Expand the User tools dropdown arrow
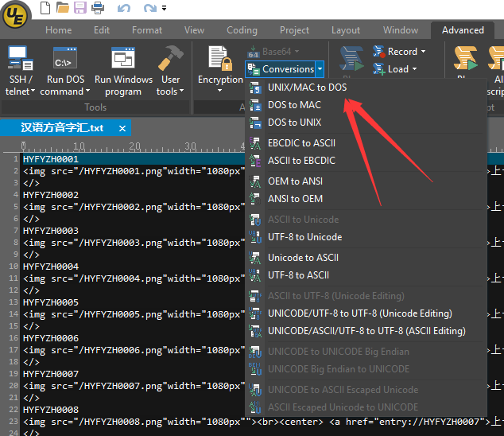 tap(181, 91)
